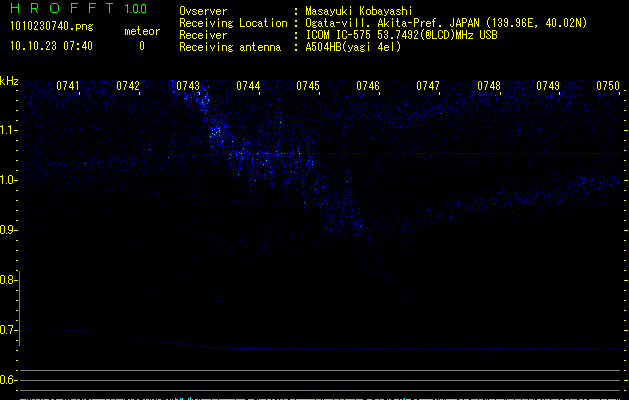The image size is (629, 400).
Task: Click the Ovserver field label
Action: point(203,11)
